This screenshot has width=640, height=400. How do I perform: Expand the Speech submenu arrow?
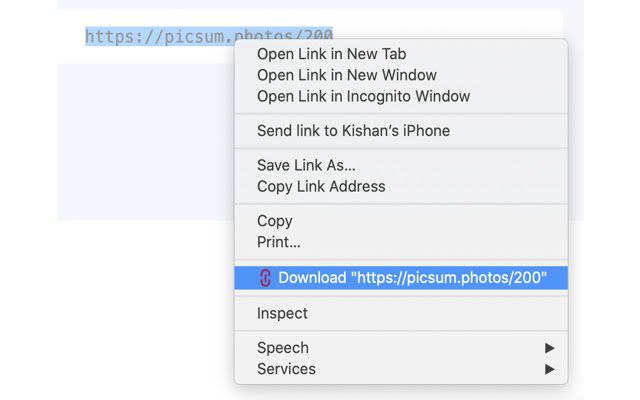click(x=549, y=348)
